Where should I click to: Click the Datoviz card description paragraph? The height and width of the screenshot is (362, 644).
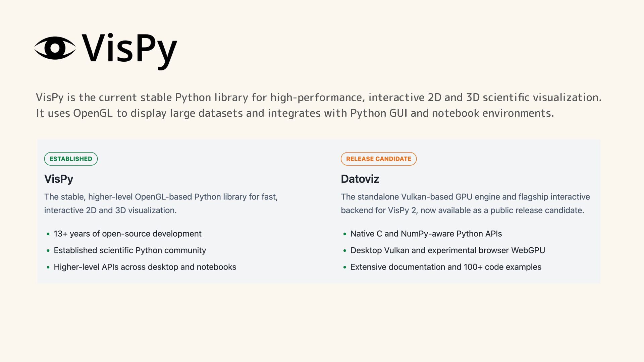point(465,203)
